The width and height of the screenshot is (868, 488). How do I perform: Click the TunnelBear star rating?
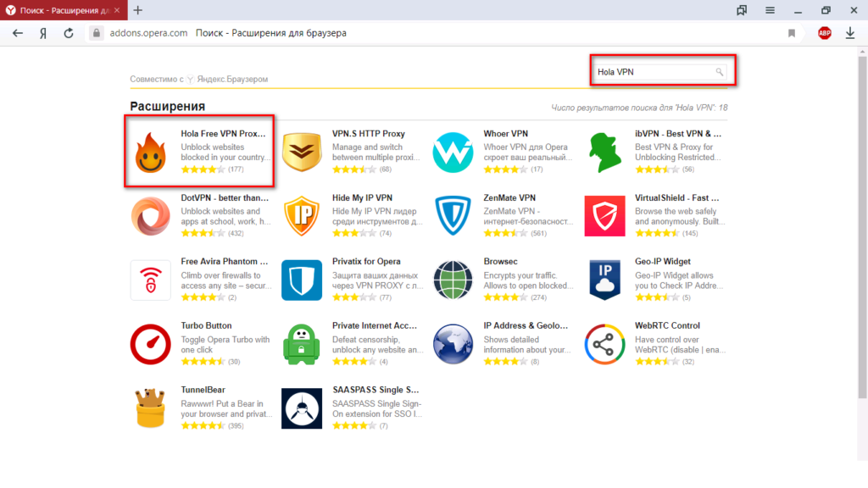203,425
